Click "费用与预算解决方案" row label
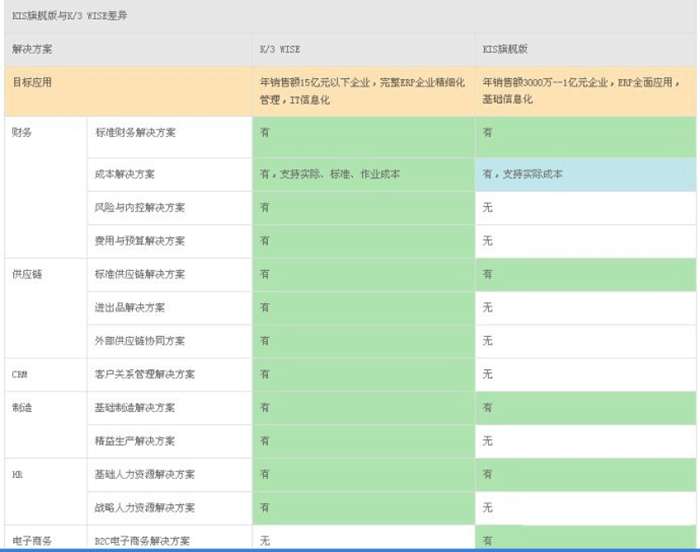This screenshot has width=700, height=552. [140, 241]
